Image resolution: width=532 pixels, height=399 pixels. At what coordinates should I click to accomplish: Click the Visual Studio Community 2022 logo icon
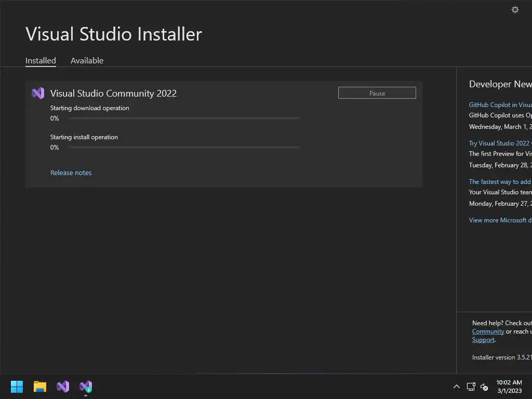click(38, 93)
